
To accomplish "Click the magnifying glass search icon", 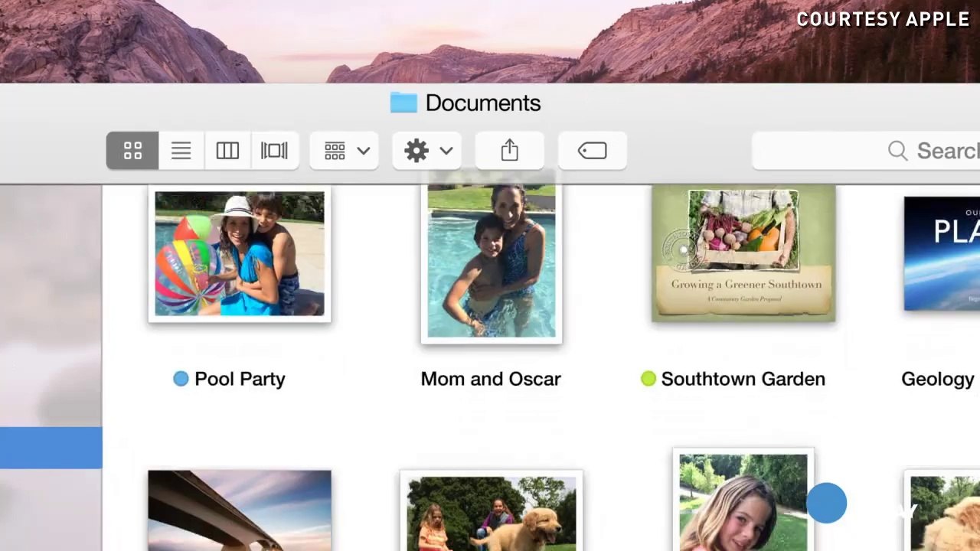I will (x=897, y=151).
